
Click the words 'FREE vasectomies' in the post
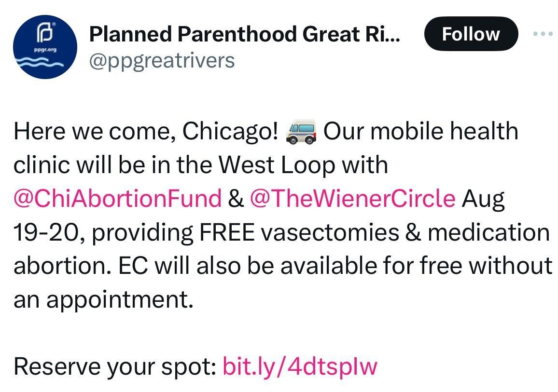coord(299,232)
